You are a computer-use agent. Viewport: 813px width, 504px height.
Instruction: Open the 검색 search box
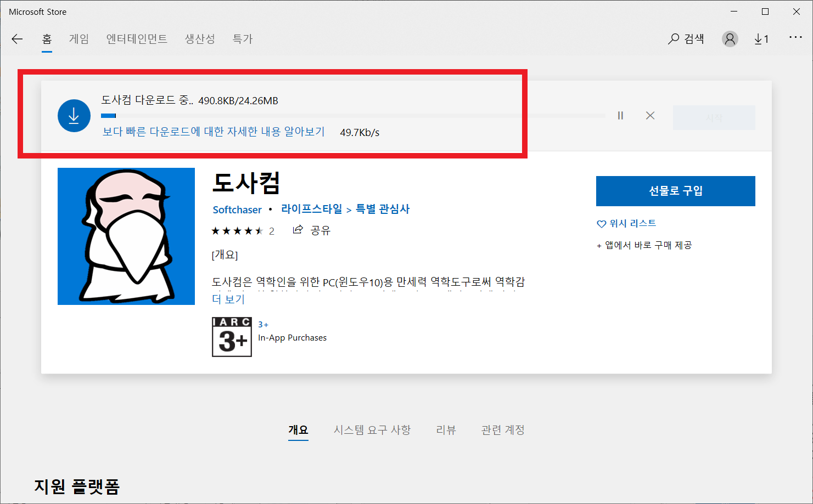pos(686,39)
